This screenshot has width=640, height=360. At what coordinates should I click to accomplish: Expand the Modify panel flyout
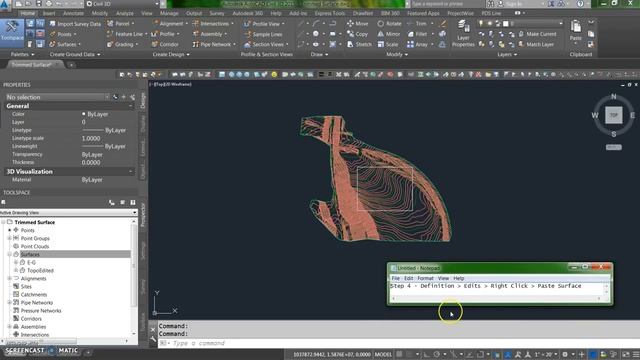tap(397, 54)
